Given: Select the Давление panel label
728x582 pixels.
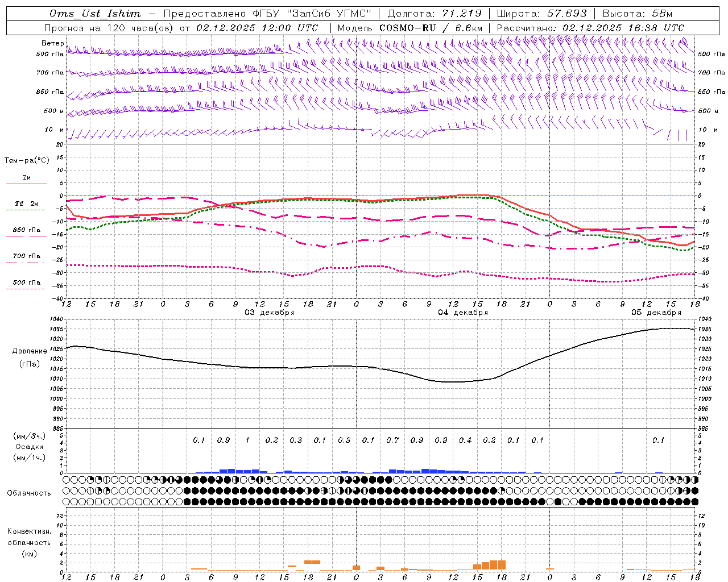Looking at the screenshot, I should 30,351.
